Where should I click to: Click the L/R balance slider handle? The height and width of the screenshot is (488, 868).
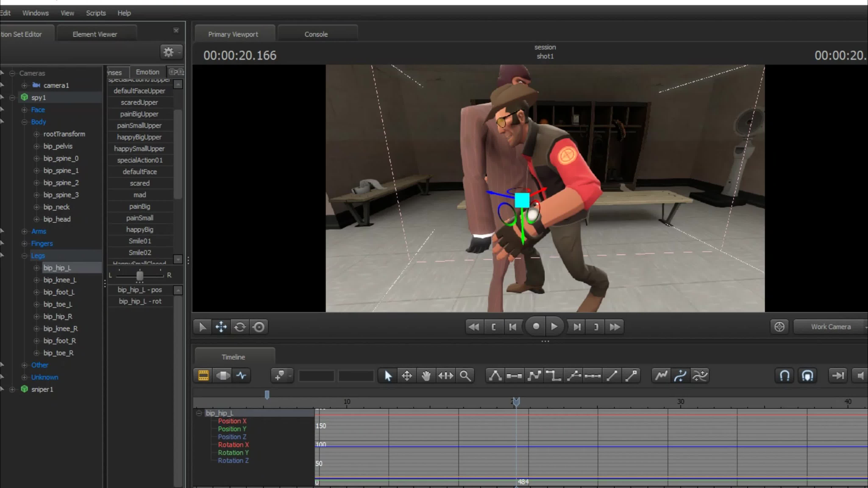click(139, 276)
